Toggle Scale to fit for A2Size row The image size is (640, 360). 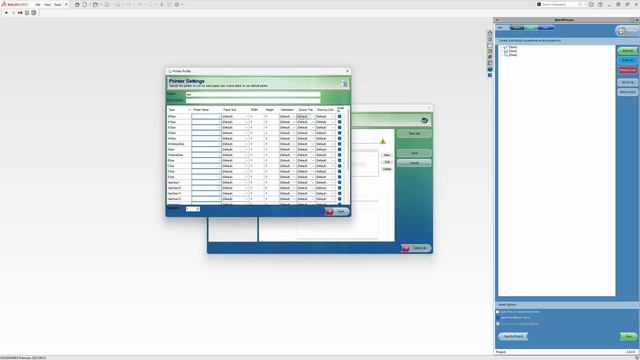pyautogui.click(x=340, y=127)
